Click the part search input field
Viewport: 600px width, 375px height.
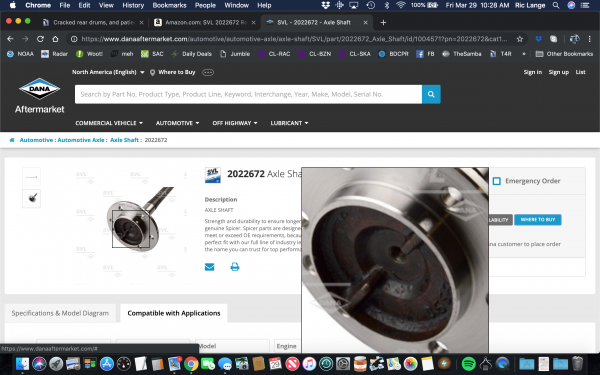point(248,94)
